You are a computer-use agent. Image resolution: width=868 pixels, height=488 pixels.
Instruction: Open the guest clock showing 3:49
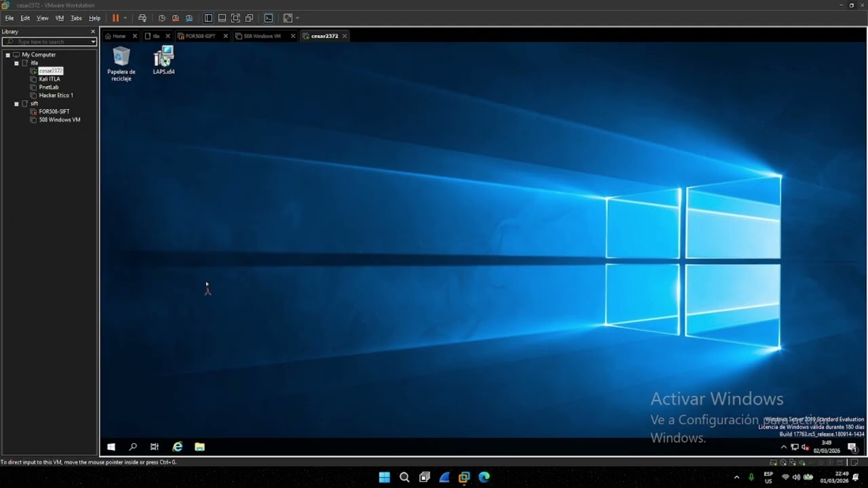click(827, 447)
